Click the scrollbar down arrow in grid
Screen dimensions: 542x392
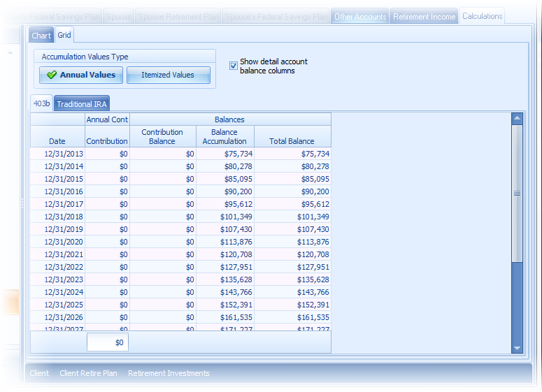click(x=517, y=347)
